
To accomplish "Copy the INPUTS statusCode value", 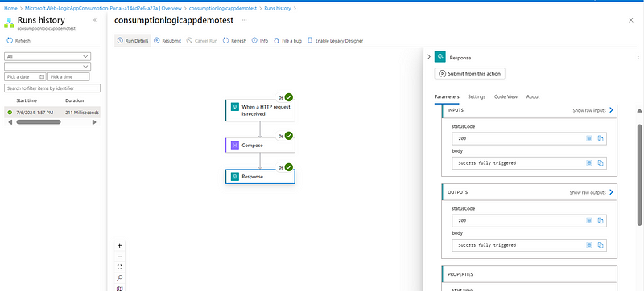I will pos(600,138).
